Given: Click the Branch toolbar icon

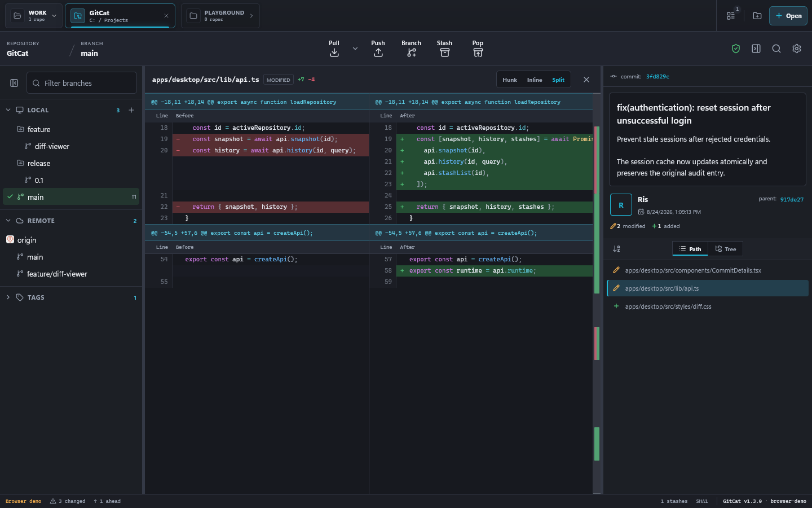Looking at the screenshot, I should click(412, 52).
